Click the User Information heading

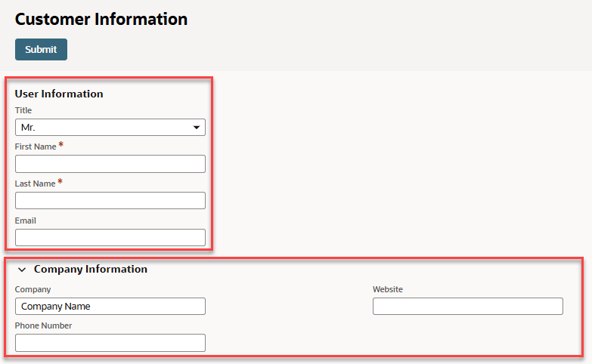point(59,94)
